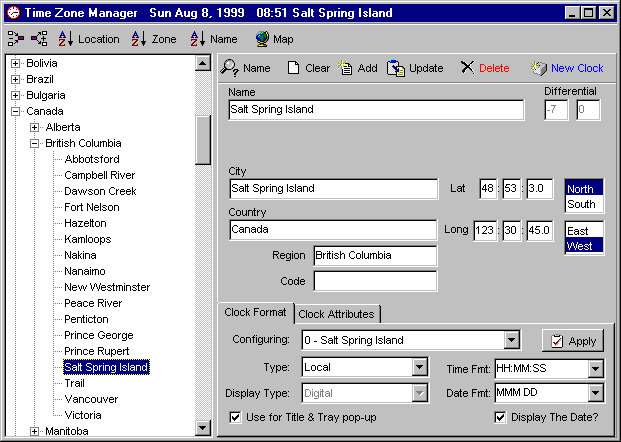Delete the selected location
Viewport: 621px width, 442px height.
(x=485, y=68)
